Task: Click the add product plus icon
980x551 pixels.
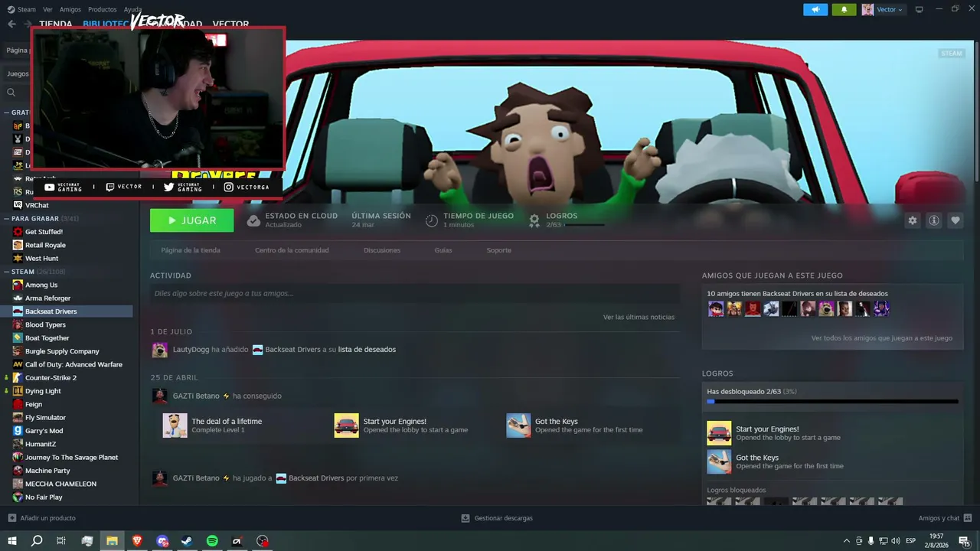Action: (x=11, y=518)
